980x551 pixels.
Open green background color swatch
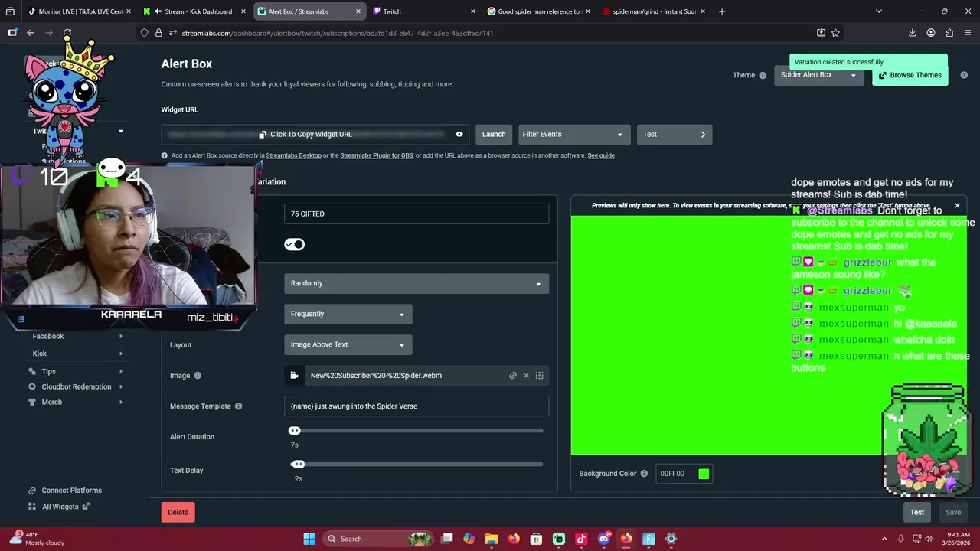click(x=704, y=474)
